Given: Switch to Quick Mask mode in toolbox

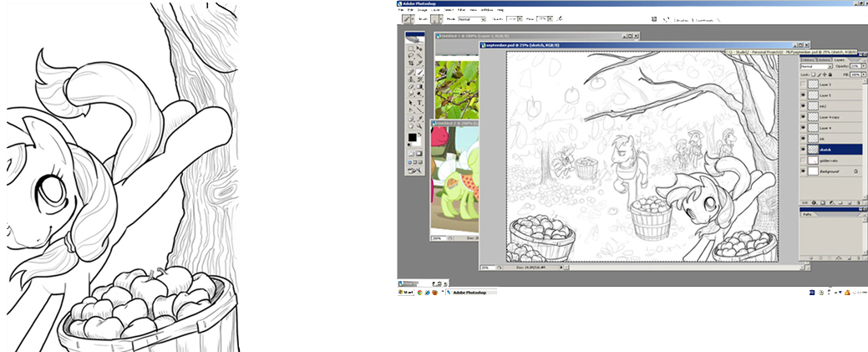Looking at the screenshot, I should (x=419, y=154).
